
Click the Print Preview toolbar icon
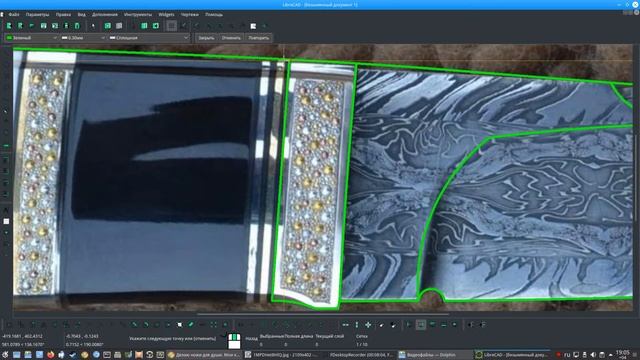(77, 26)
